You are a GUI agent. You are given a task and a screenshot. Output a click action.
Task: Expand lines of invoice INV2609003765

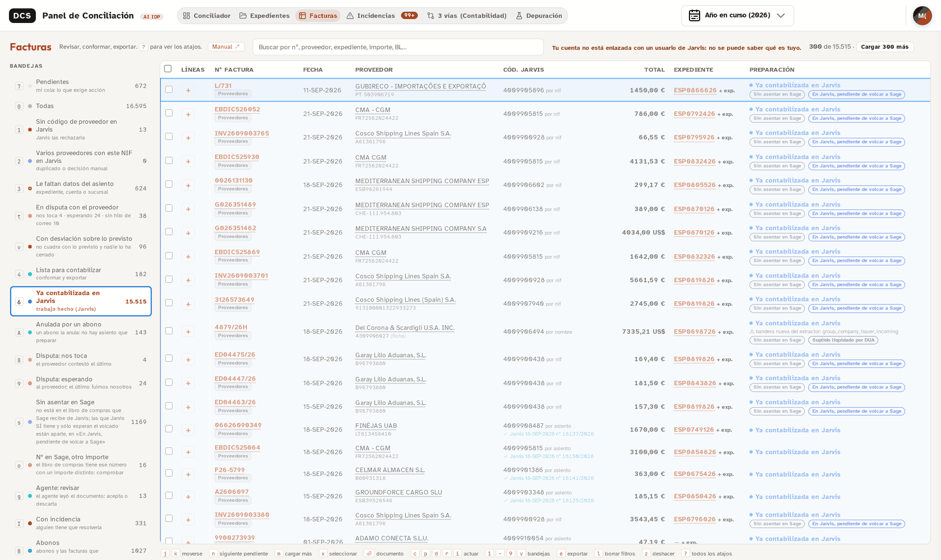pyautogui.click(x=188, y=138)
